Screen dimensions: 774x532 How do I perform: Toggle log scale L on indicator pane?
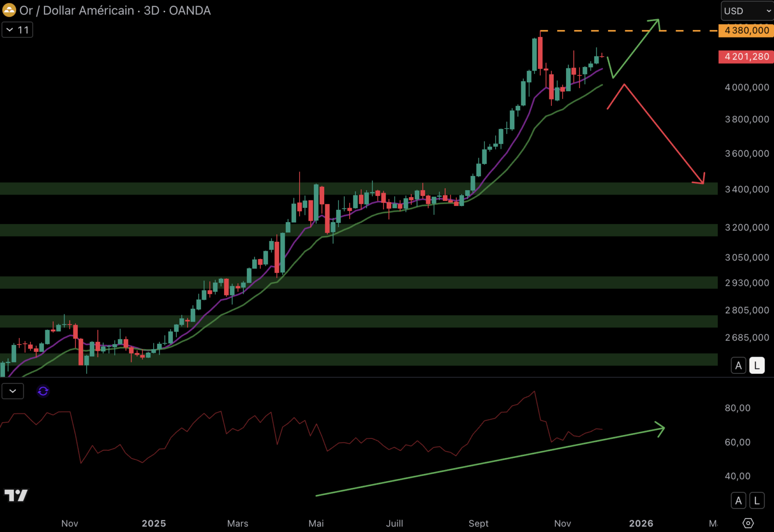(757, 501)
